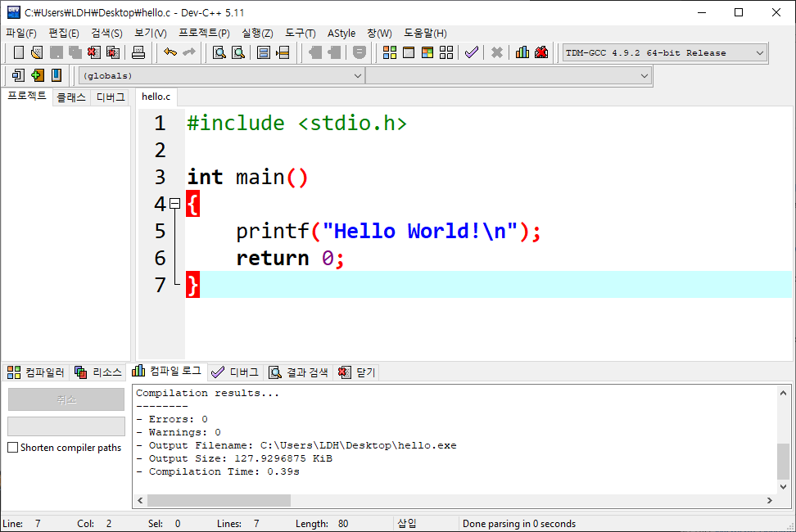Print the file using the printer icon
This screenshot has height=532, width=796.
click(x=138, y=52)
